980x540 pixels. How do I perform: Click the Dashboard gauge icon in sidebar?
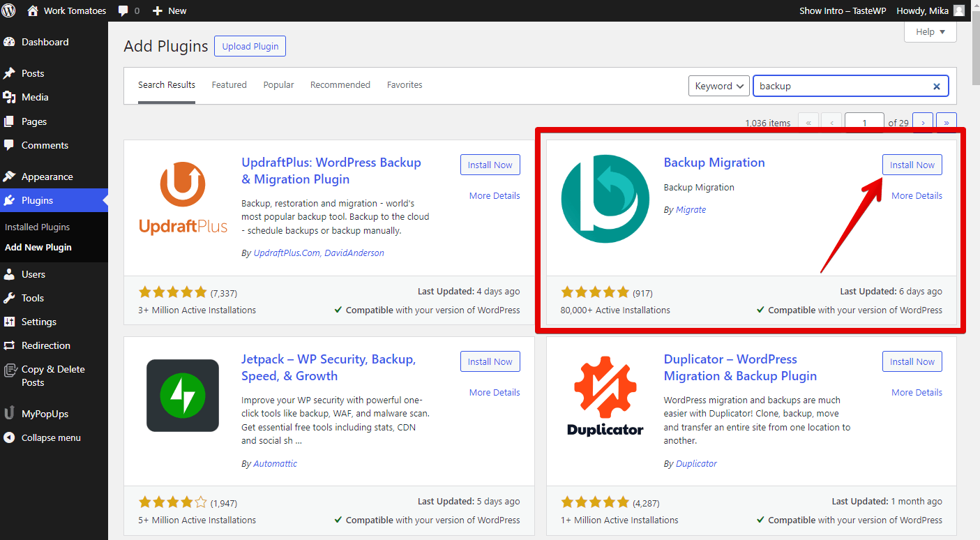[x=9, y=42]
